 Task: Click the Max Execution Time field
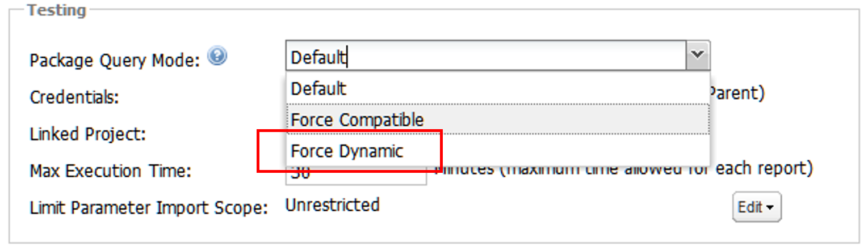(356, 175)
